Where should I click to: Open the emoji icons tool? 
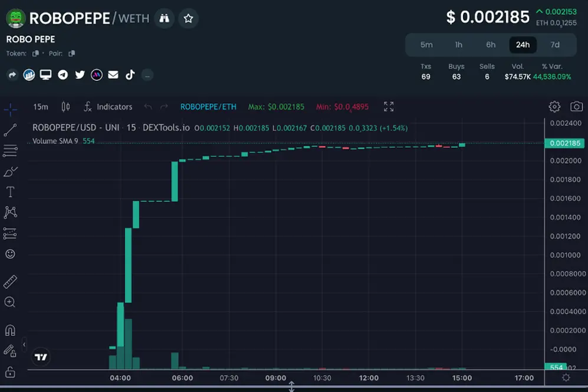10,253
